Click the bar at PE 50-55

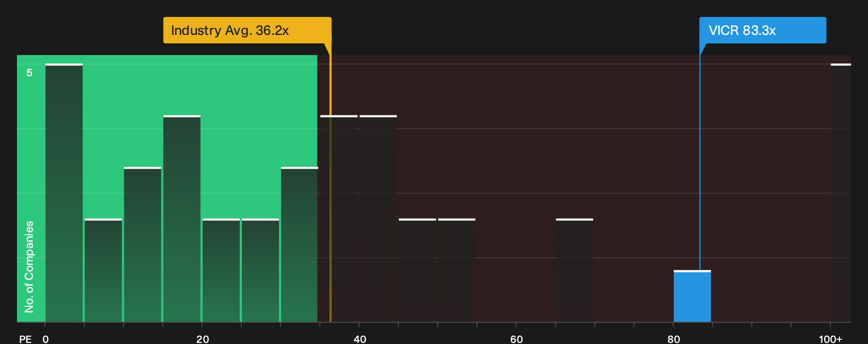[457, 270]
